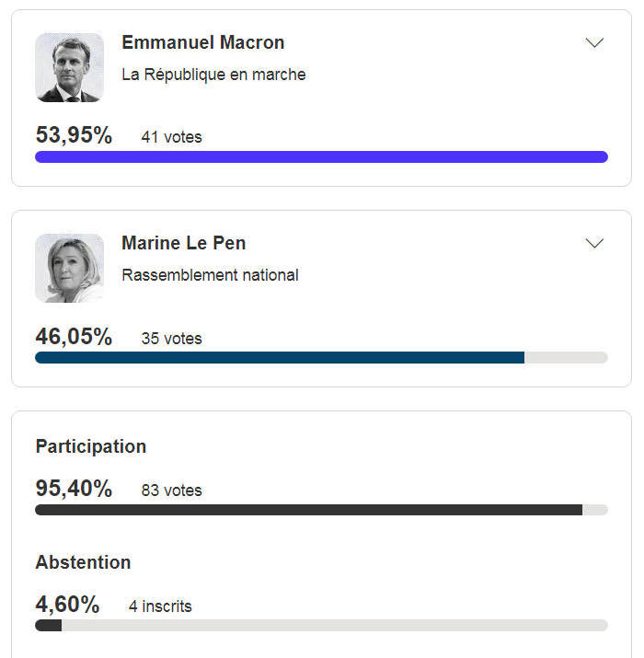644x658 pixels.
Task: Click the Rassemblement national party label
Action: pyautogui.click(x=210, y=275)
